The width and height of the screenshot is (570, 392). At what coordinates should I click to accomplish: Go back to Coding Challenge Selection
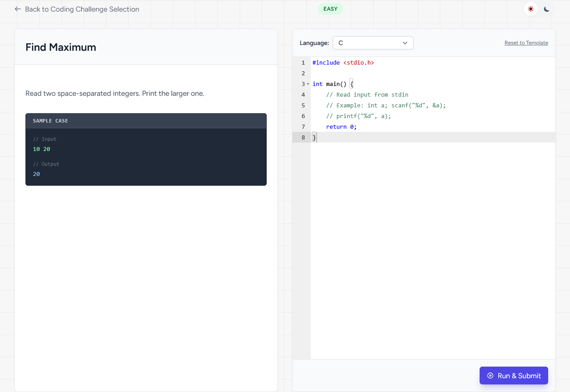(x=77, y=9)
